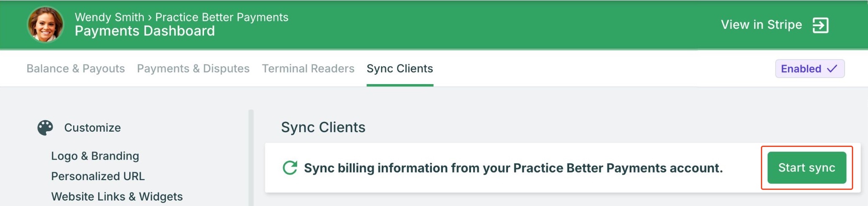This screenshot has width=868, height=206.
Task: Open Logo & Branding settings
Action: click(x=95, y=156)
